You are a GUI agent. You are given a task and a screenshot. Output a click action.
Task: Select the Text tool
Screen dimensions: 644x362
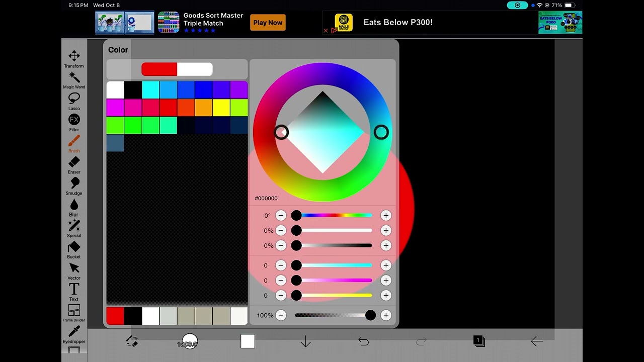click(x=74, y=292)
